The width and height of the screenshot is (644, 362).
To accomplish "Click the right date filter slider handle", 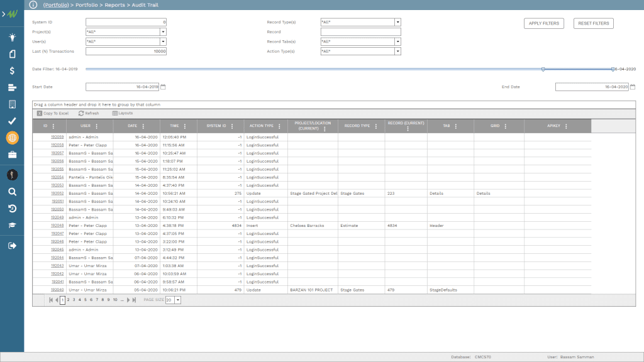I will (613, 69).
